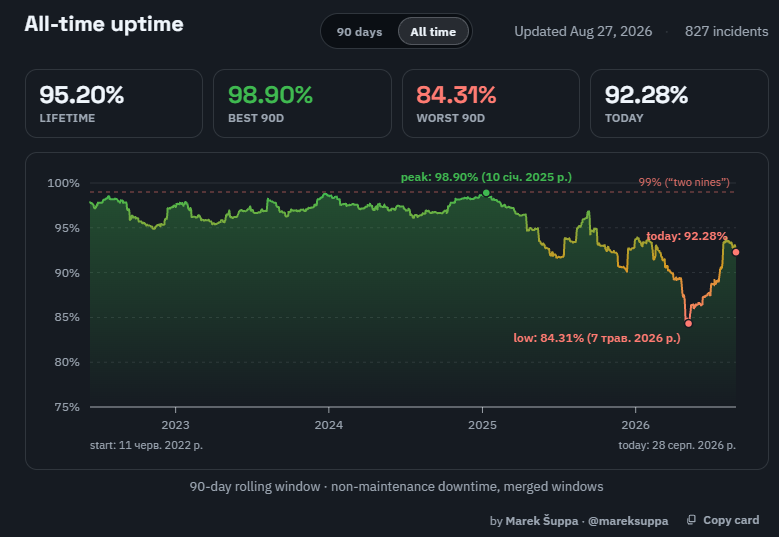
Task: Click the 98.90% BEST 90D card
Action: pos(302,103)
